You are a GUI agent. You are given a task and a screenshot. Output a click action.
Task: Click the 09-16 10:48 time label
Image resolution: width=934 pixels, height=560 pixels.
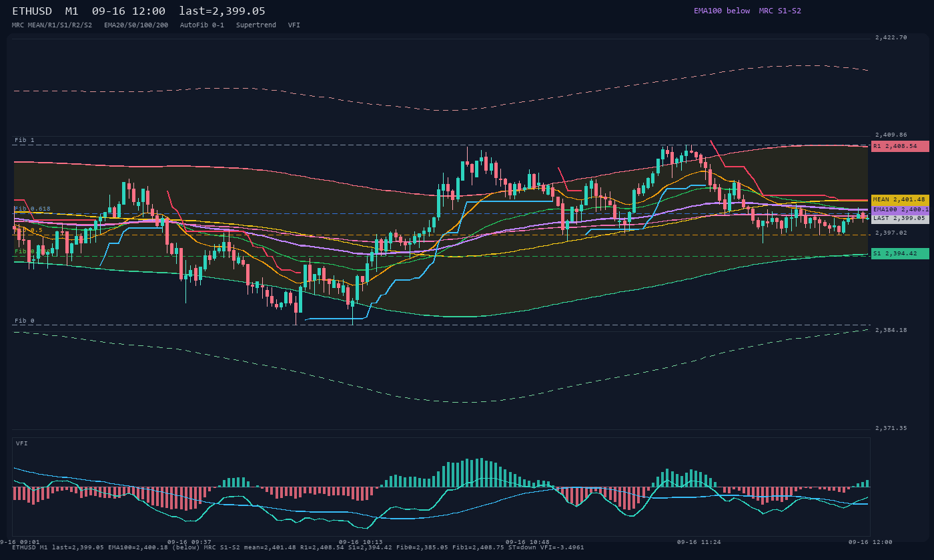click(x=528, y=542)
